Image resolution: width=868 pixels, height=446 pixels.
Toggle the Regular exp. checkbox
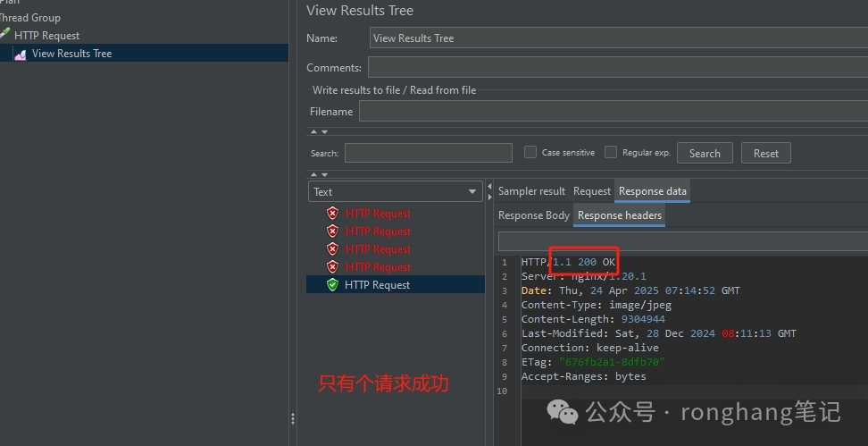point(611,153)
